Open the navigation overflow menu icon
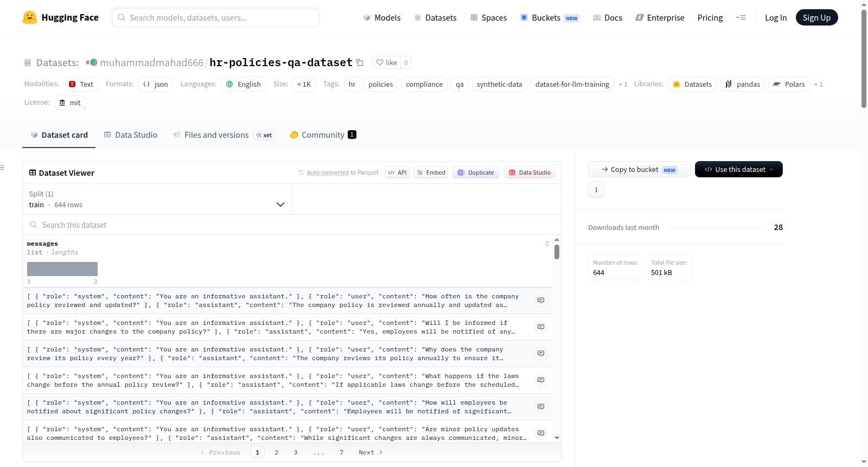The height and width of the screenshot is (467, 868). (741, 17)
